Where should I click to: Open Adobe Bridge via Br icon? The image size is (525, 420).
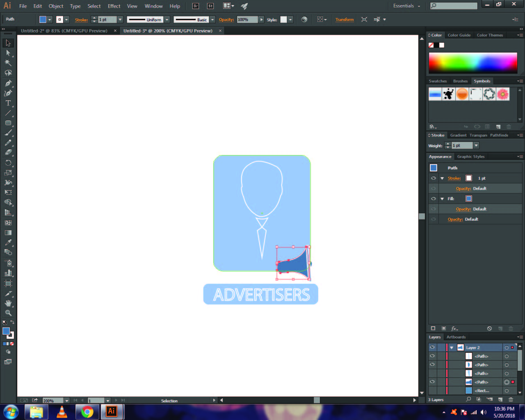196,6
